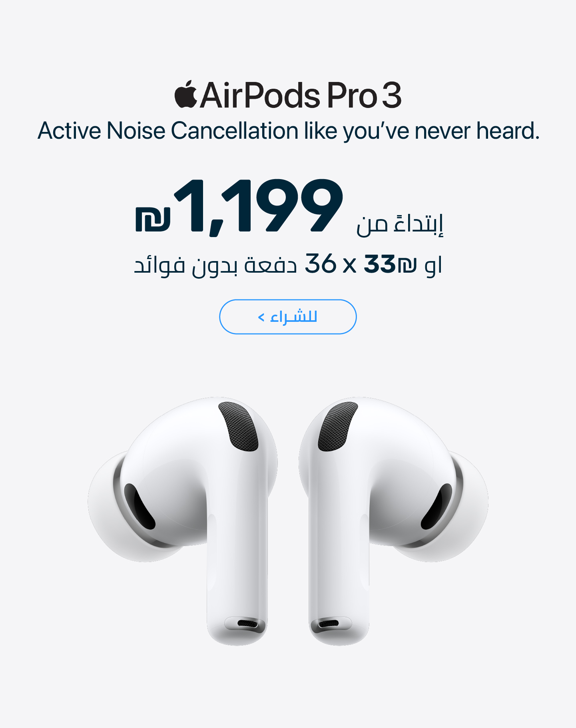Click the black mesh vent on right AirPod
The width and height of the screenshot is (576, 728).
(x=338, y=426)
